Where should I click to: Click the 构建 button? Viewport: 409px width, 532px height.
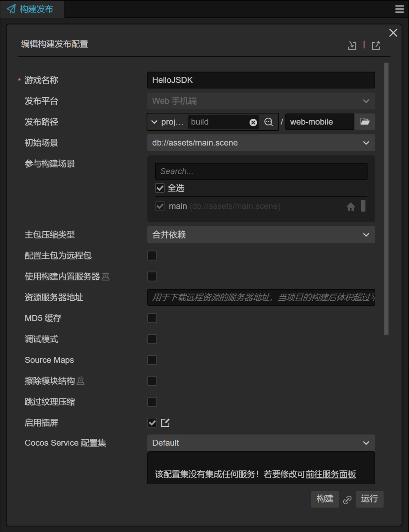(325, 499)
